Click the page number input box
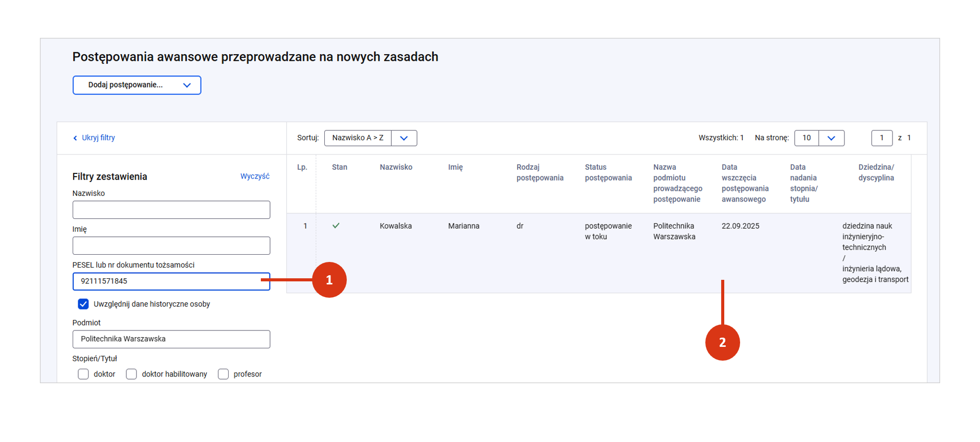This screenshot has height=442, width=980. 881,138
